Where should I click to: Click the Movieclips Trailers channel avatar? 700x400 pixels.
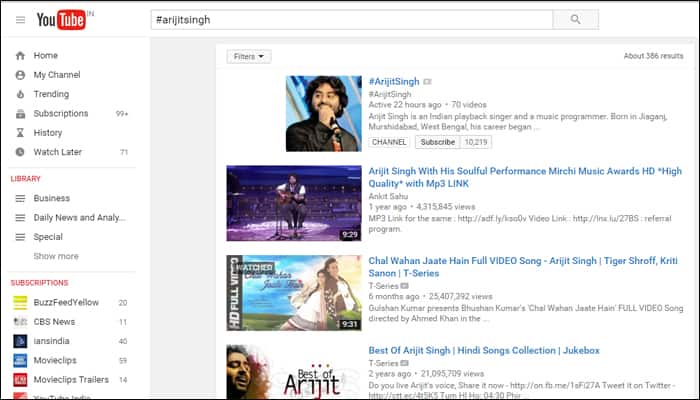tap(20, 379)
